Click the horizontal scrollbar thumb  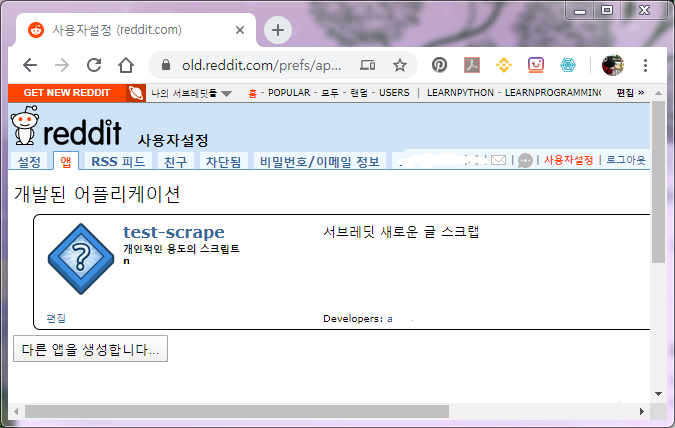(237, 412)
